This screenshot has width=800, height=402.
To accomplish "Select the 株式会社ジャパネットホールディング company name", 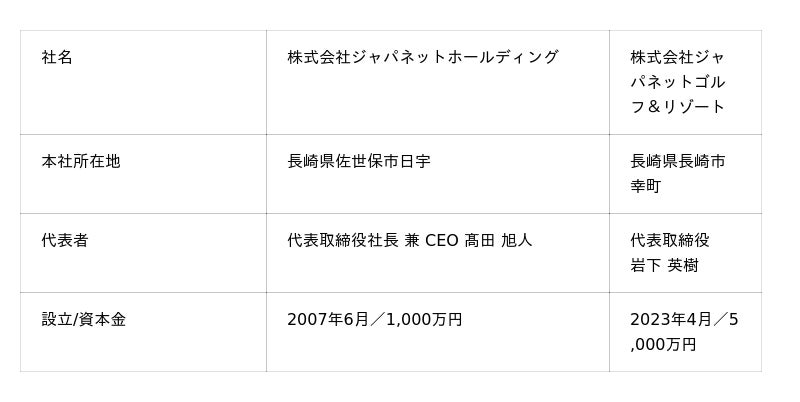I will click(x=422, y=58).
